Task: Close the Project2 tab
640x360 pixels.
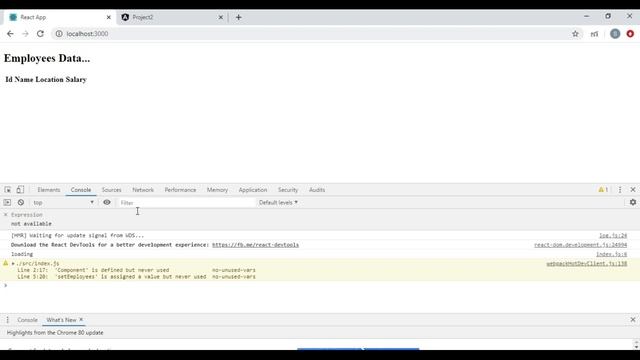Action: coord(221,18)
